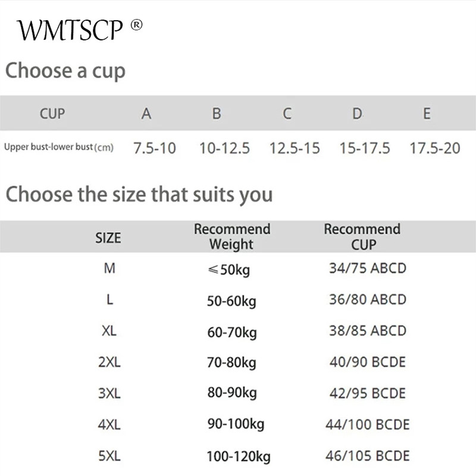Select cup letter C in header row
476x476 pixels.
287,113
